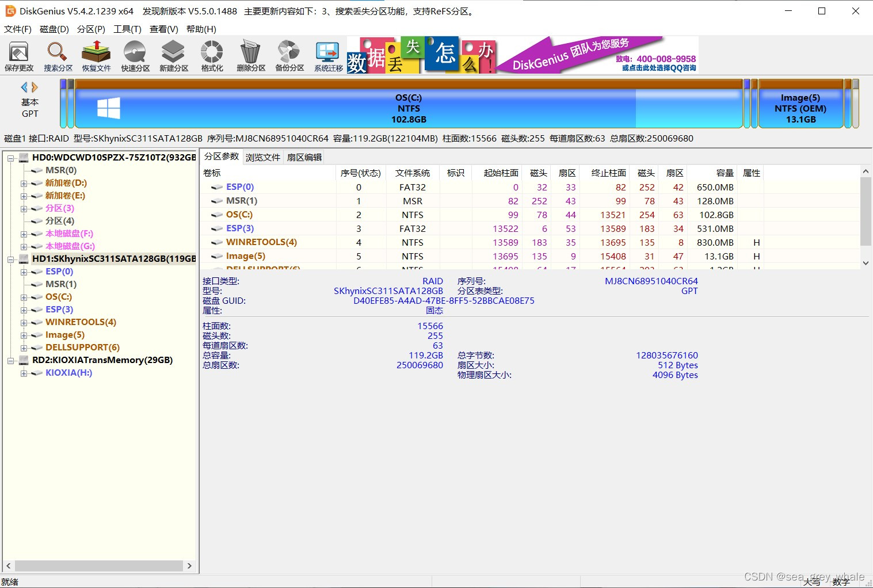The width and height of the screenshot is (873, 588).
Task: Click the 容量 column header
Action: 712,173
